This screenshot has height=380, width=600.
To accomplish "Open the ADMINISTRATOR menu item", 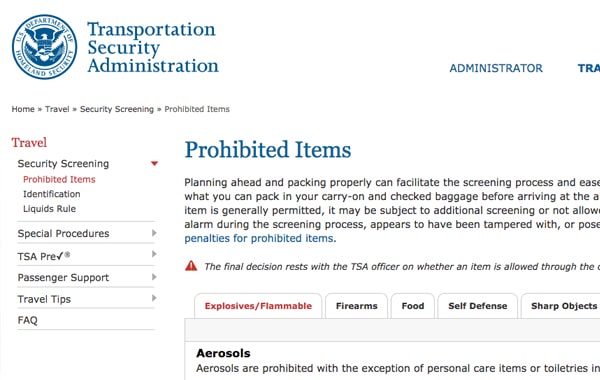I will (496, 68).
